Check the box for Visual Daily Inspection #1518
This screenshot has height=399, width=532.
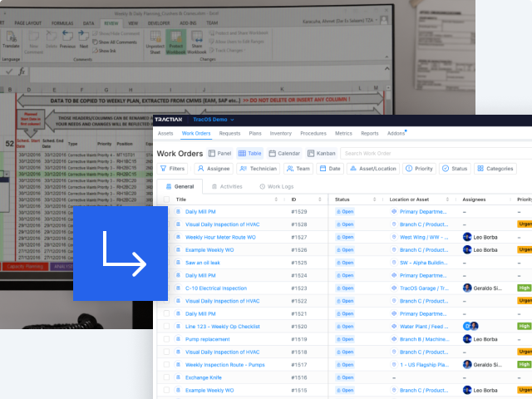click(166, 352)
